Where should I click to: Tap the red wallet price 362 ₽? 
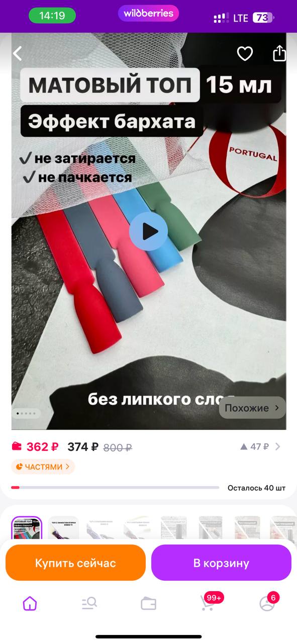coord(35,447)
